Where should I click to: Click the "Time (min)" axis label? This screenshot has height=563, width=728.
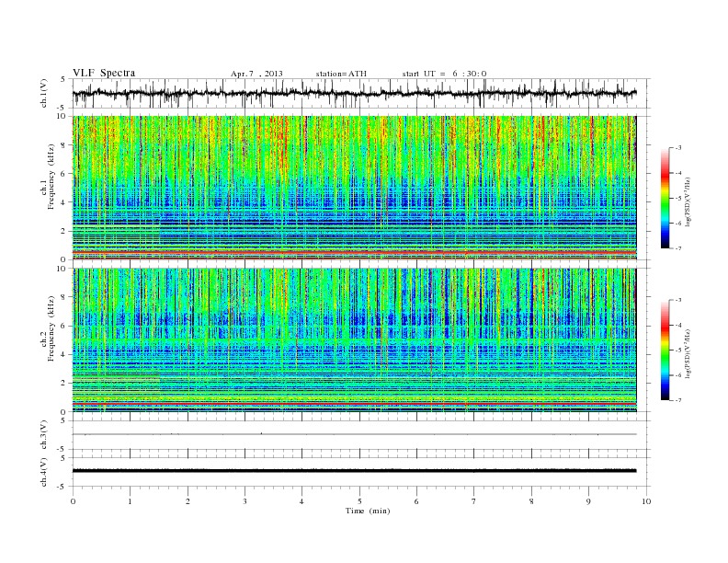(368, 511)
